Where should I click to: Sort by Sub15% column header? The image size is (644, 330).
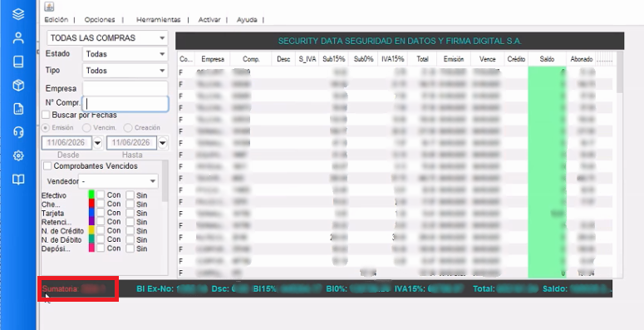click(333, 59)
